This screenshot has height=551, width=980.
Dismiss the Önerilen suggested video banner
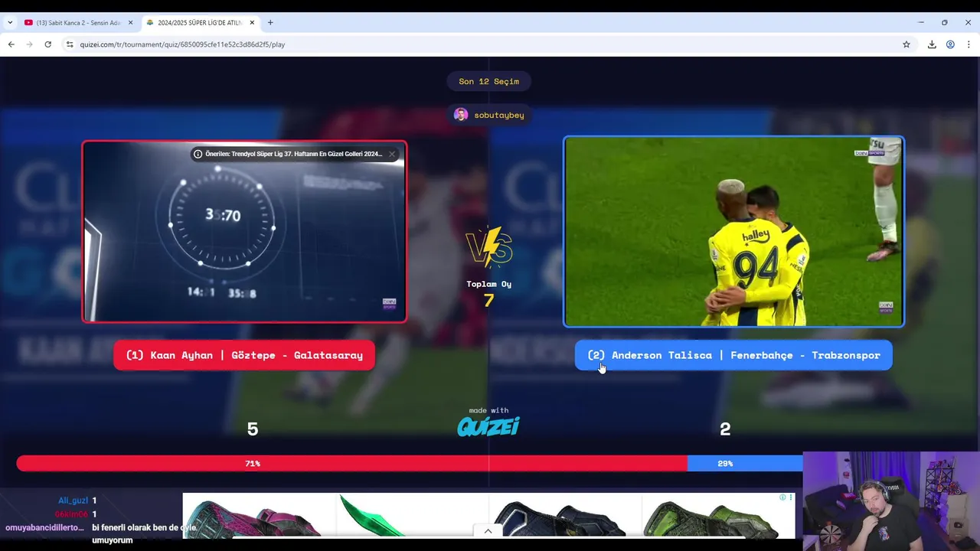pyautogui.click(x=391, y=154)
